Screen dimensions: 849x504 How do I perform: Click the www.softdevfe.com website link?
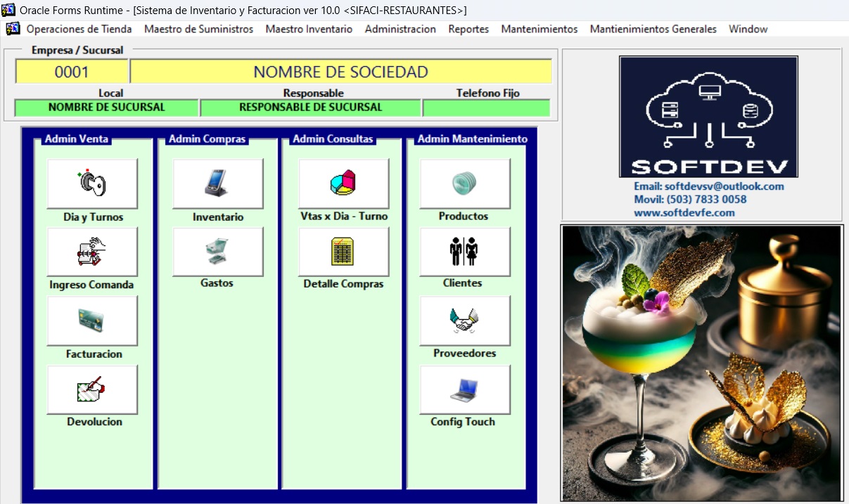click(684, 212)
